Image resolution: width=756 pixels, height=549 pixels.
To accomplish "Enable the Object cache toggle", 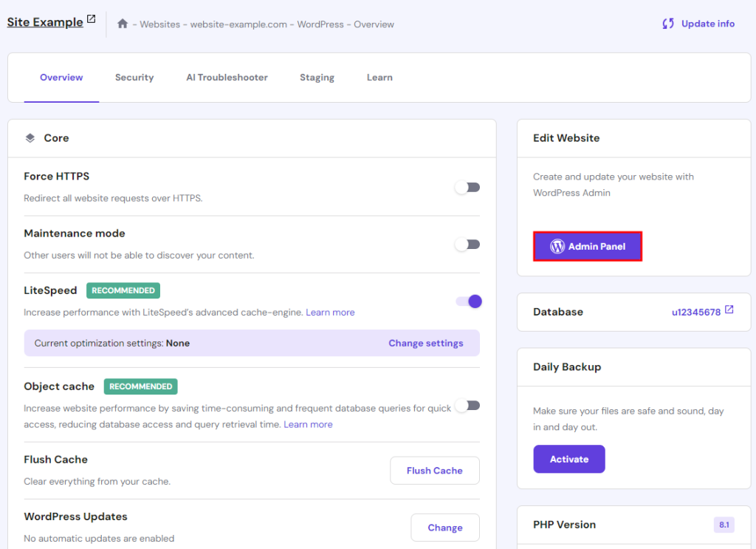I will coord(467,405).
